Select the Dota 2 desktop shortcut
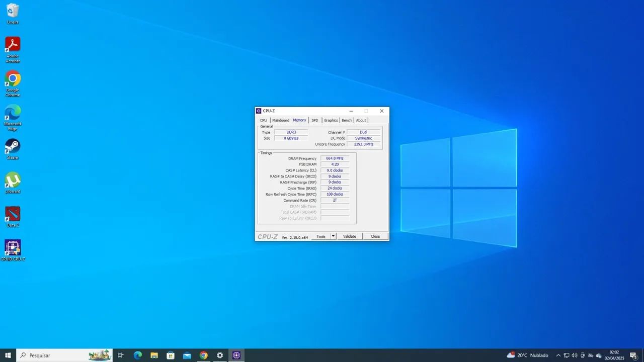This screenshot has height=362, width=644. pyautogui.click(x=13, y=217)
